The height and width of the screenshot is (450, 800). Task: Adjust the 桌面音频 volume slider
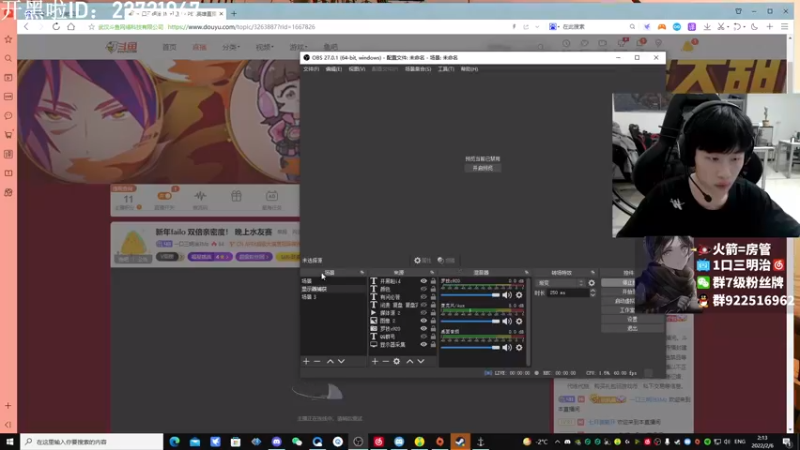[470, 347]
